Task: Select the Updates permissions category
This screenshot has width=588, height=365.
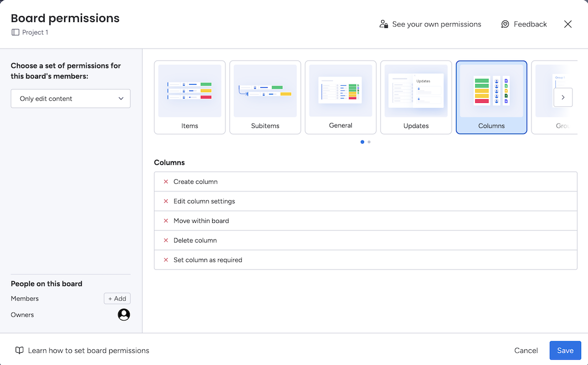Action: point(416,97)
